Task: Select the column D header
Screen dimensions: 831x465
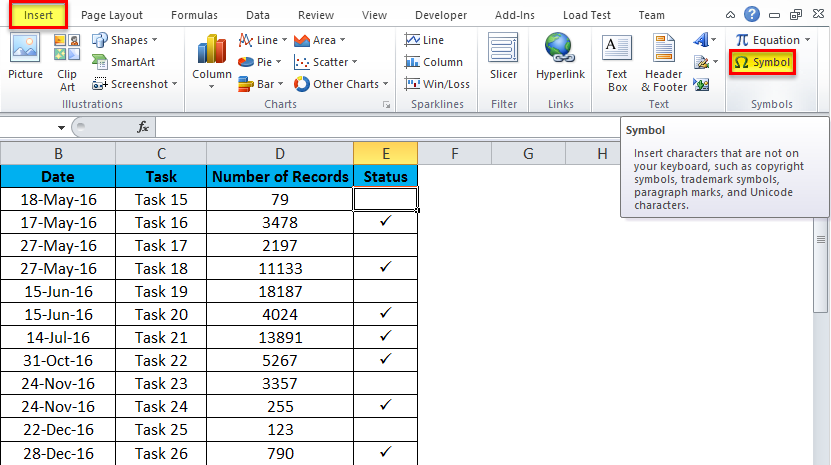Action: coord(280,153)
